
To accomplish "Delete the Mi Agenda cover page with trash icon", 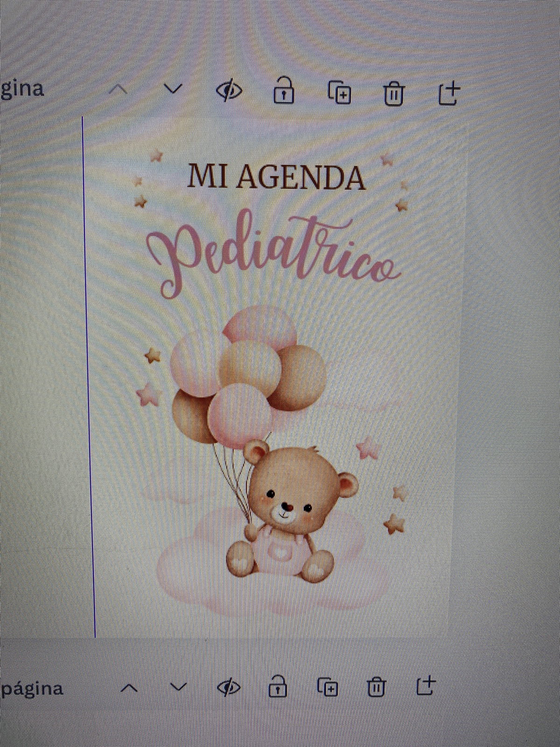I will 394,93.
